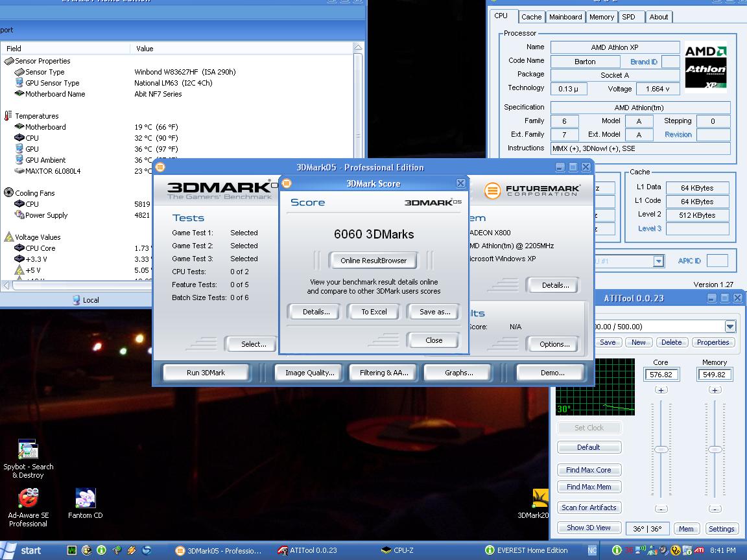
Task: Open Settings in ATITool
Action: [x=721, y=529]
